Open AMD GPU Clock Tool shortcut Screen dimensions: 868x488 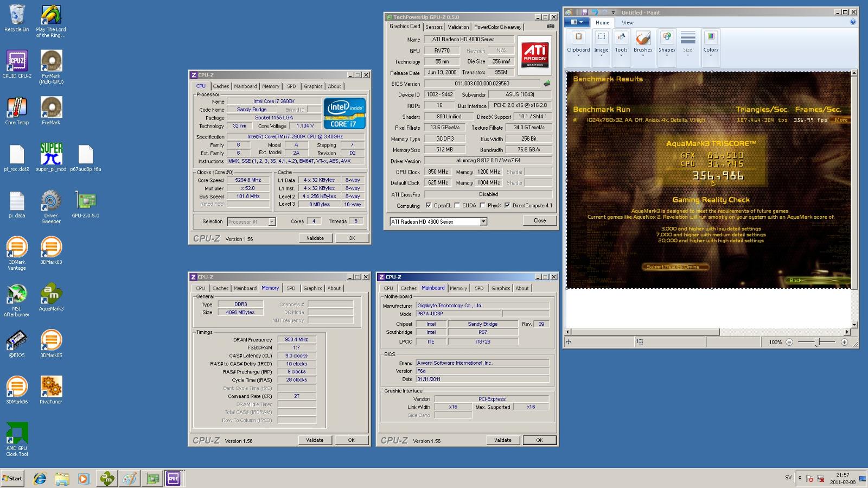coord(17,440)
